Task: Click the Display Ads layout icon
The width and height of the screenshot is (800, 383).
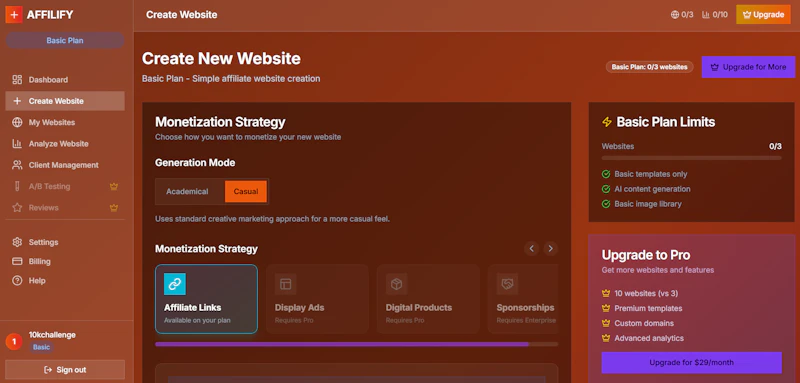Action: 286,284
